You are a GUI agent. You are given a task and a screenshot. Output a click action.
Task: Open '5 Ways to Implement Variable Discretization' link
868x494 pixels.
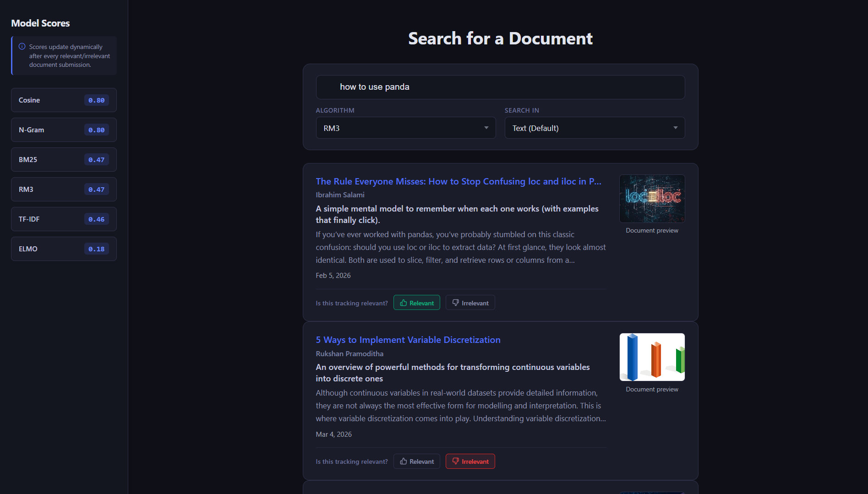click(x=408, y=340)
